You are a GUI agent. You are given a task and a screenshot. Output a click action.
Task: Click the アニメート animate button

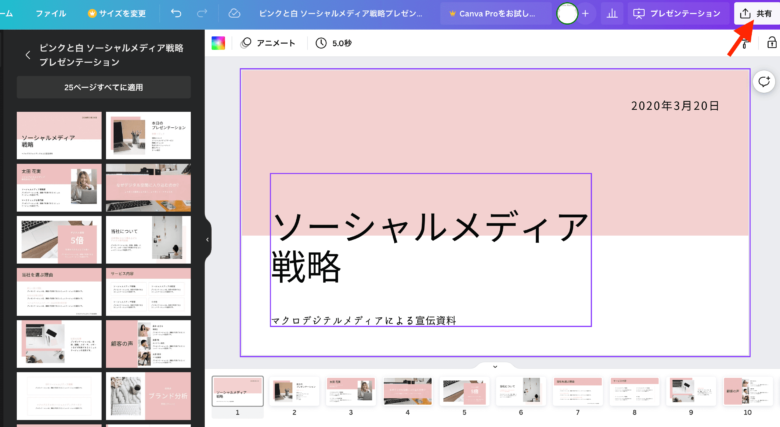pos(268,43)
